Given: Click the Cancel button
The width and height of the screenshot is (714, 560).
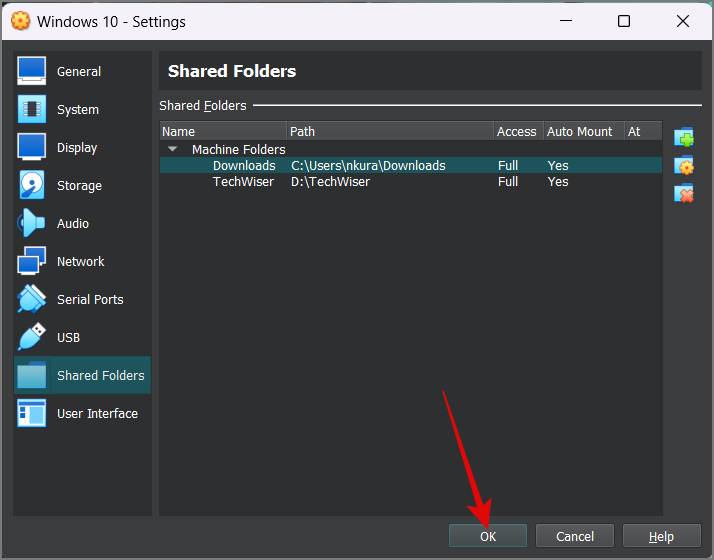Looking at the screenshot, I should coord(575,536).
